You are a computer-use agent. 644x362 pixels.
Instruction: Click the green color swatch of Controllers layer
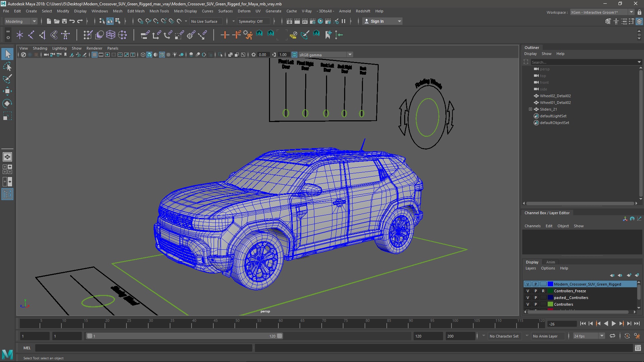[x=550, y=304]
